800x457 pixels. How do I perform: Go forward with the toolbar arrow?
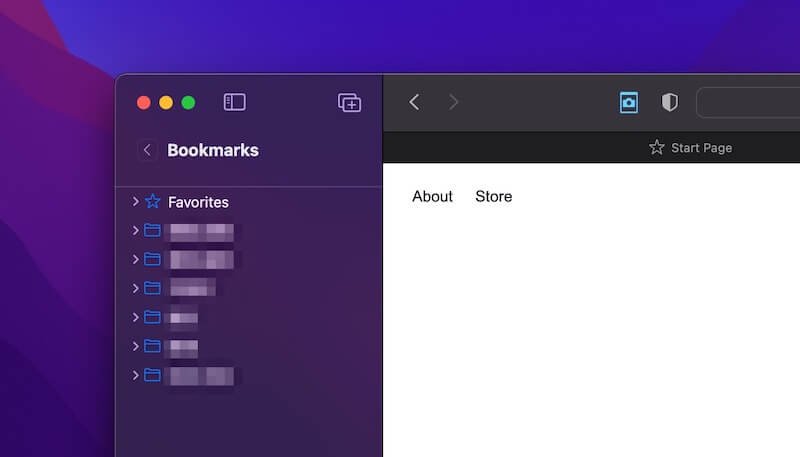(453, 102)
